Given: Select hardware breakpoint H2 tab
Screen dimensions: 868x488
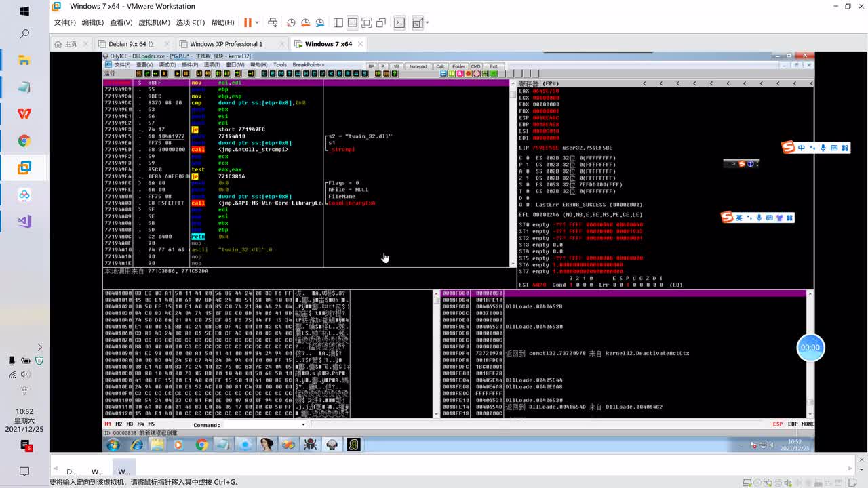Looking at the screenshot, I should point(119,424).
